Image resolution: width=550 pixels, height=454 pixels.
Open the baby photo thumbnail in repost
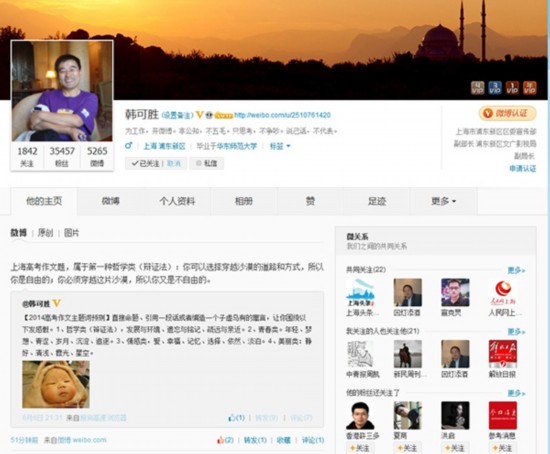tap(56, 385)
